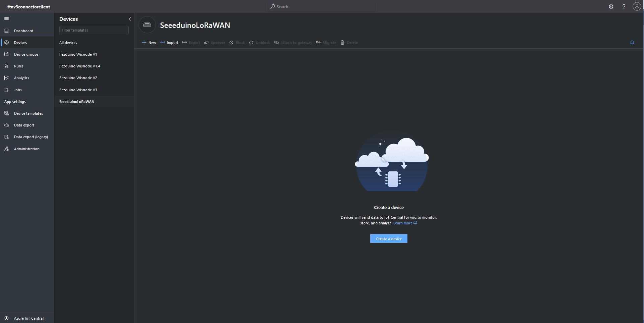644x323 pixels.
Task: Click the top Search box
Action: pos(322,7)
